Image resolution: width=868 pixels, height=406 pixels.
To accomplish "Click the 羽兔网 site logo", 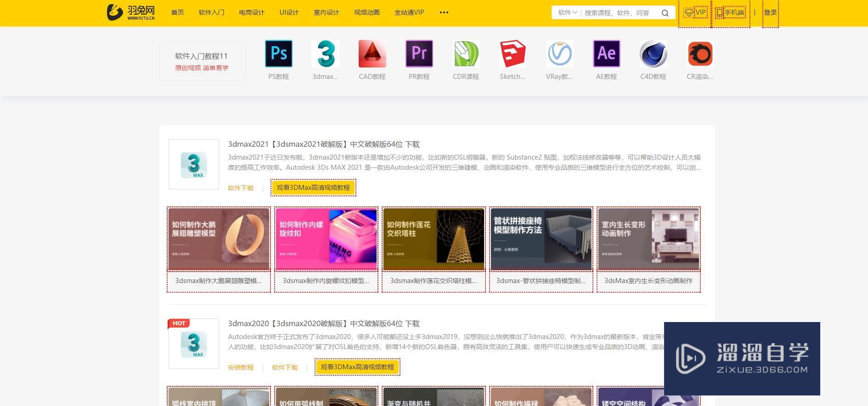I will pos(131,12).
